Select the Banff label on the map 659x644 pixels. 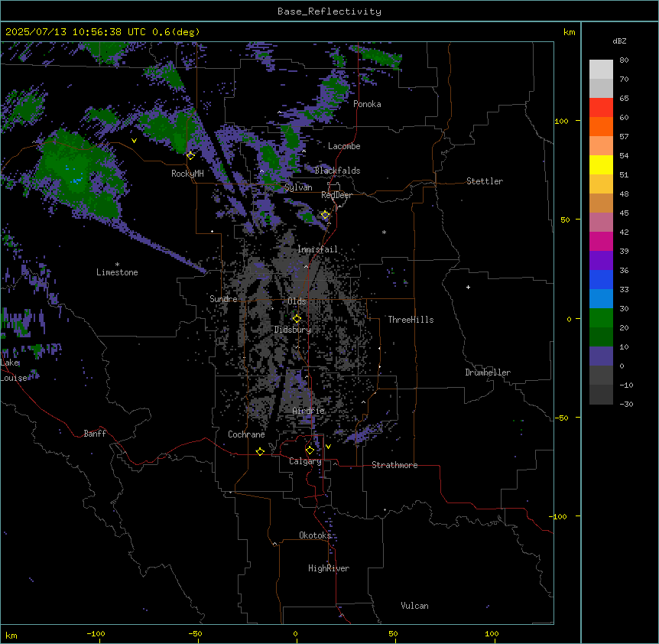tap(95, 434)
